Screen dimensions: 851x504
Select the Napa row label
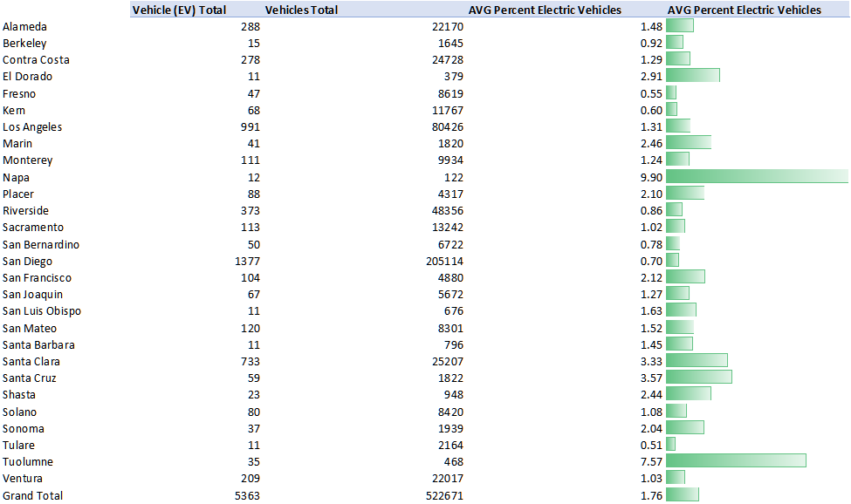pyautogui.click(x=17, y=177)
